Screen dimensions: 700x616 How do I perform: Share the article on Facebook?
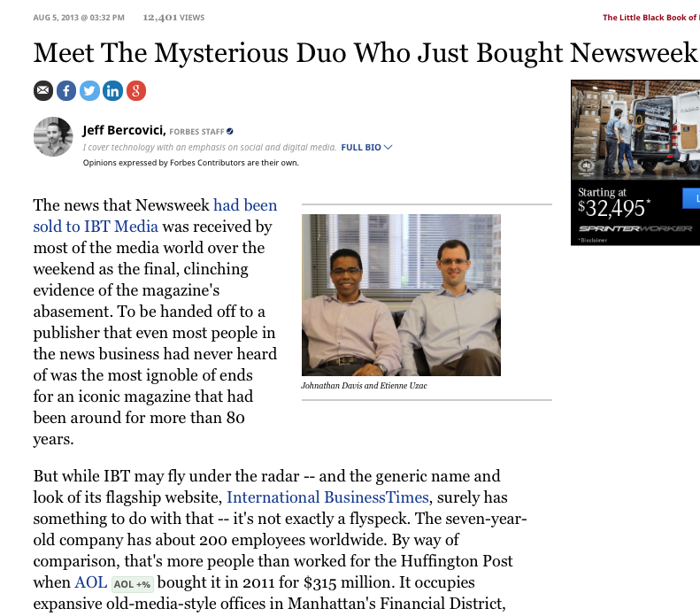click(x=66, y=91)
